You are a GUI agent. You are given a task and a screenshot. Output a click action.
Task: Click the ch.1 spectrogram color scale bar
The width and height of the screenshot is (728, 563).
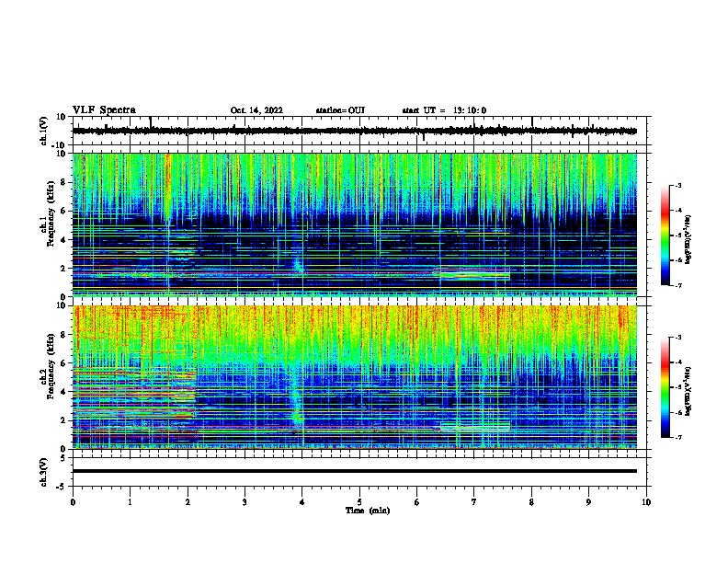pos(665,236)
